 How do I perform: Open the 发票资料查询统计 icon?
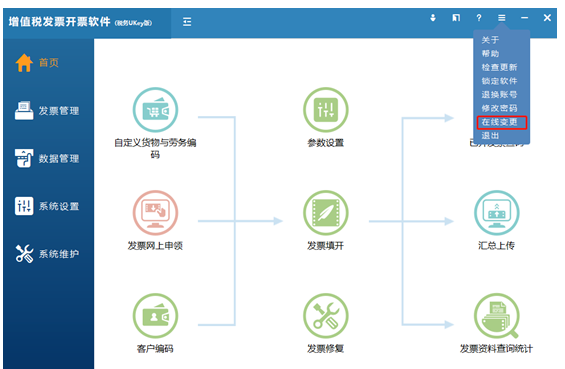click(x=497, y=316)
